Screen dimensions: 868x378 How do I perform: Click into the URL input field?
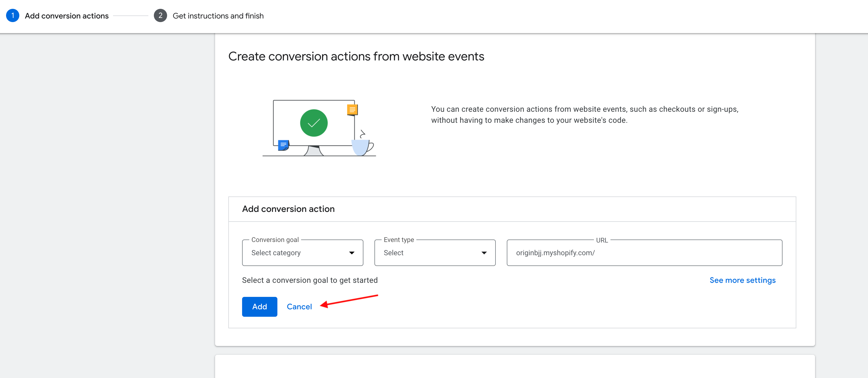(x=644, y=252)
